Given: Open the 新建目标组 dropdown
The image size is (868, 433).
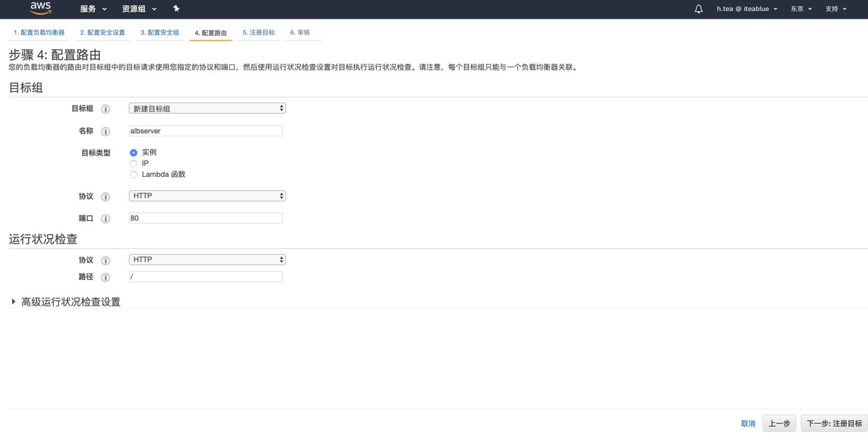Looking at the screenshot, I should (x=207, y=109).
